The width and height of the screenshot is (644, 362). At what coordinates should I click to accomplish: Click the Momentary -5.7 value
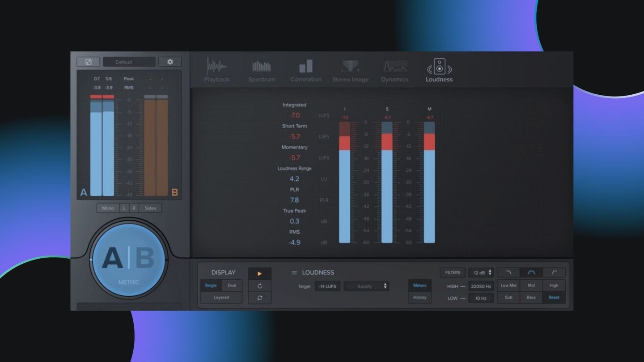pyautogui.click(x=294, y=158)
